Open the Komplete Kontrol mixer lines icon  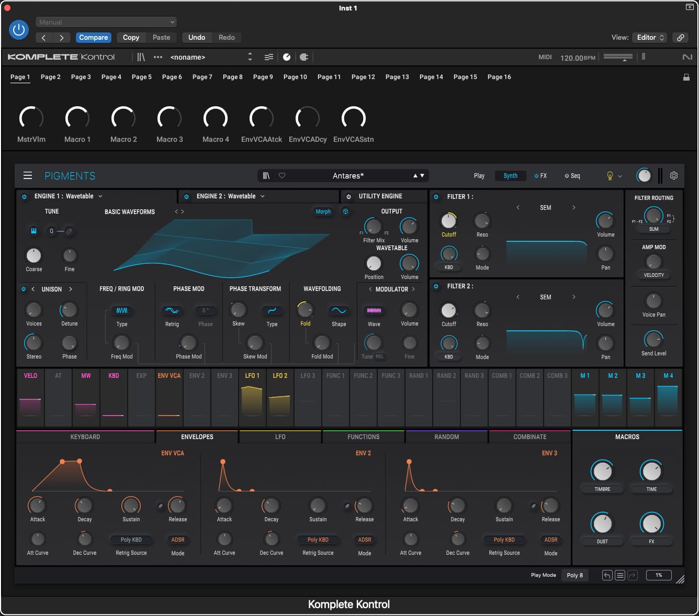point(269,57)
